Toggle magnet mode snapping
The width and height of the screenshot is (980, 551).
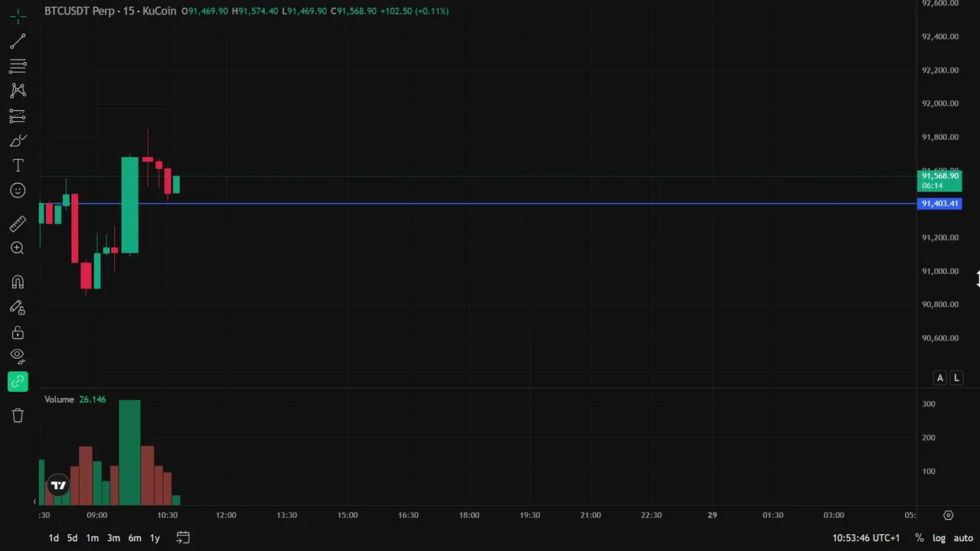[18, 282]
